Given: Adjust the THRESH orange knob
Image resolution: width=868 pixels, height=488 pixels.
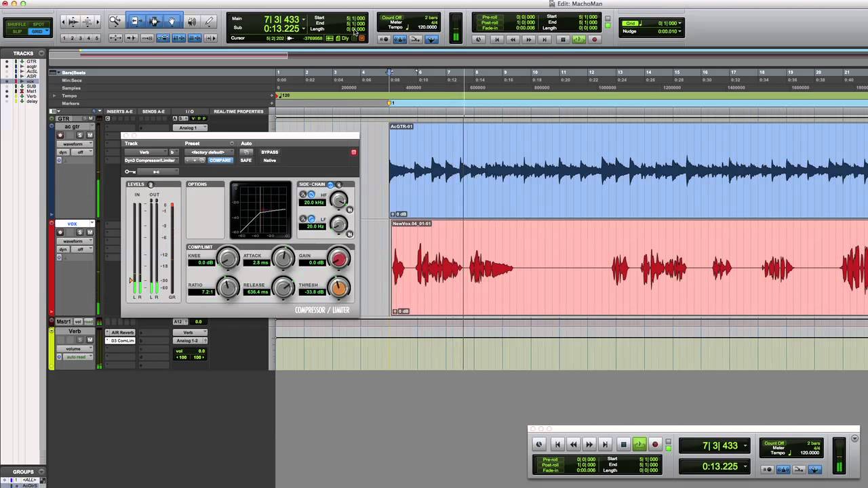Looking at the screenshot, I should pos(339,287).
